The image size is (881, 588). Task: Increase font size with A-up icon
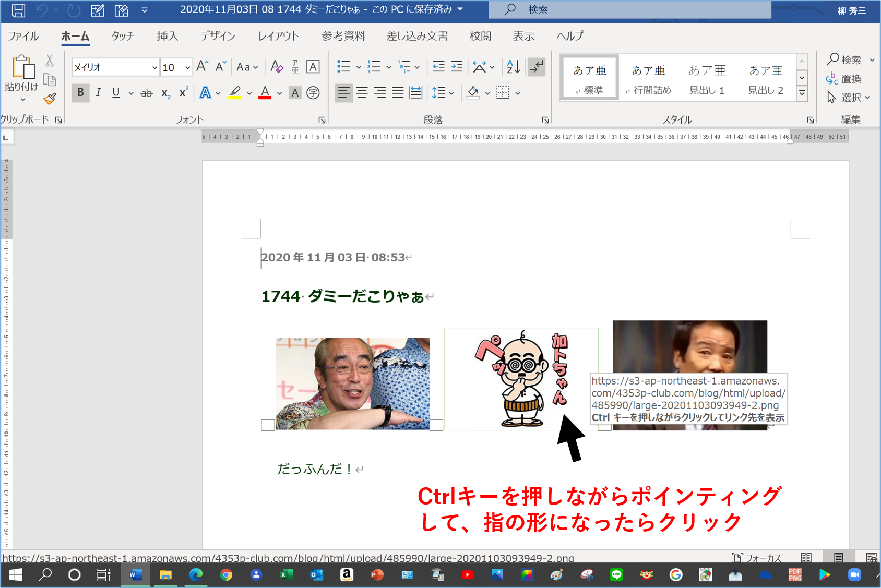pyautogui.click(x=203, y=67)
